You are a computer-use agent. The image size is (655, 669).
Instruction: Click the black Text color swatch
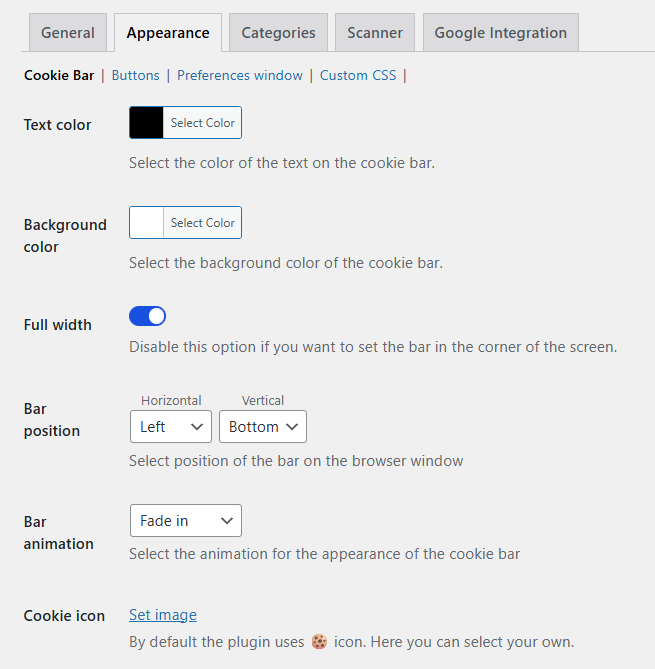pyautogui.click(x=146, y=122)
